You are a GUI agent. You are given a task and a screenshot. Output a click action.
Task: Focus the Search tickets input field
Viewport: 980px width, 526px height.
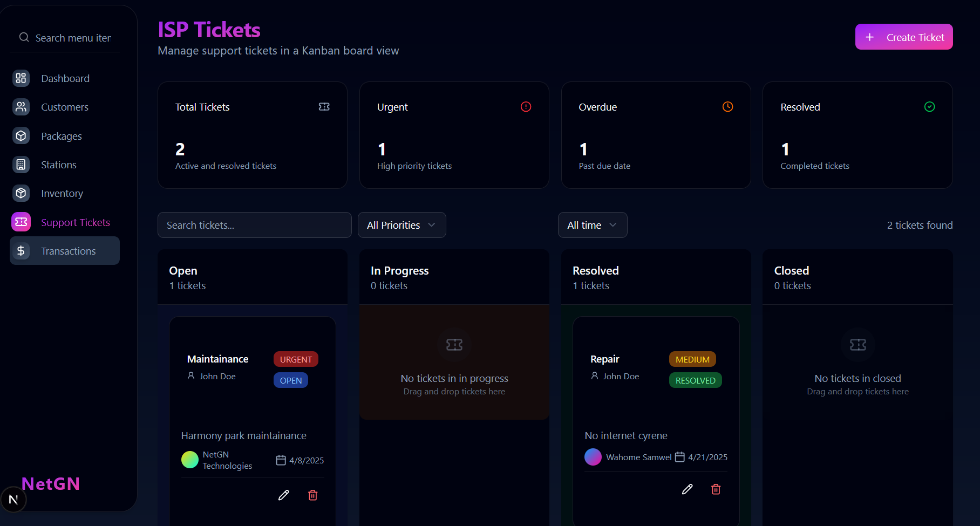pyautogui.click(x=254, y=225)
